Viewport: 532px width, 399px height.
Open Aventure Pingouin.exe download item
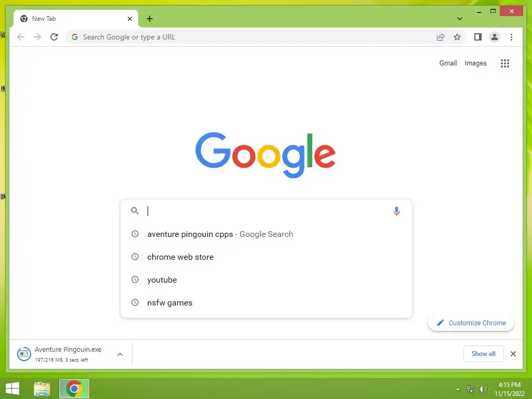[x=68, y=354]
